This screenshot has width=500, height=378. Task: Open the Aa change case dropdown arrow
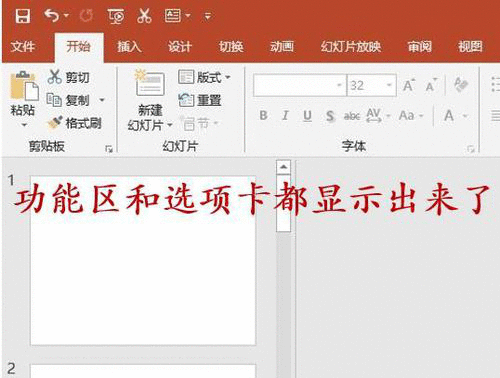(421, 116)
